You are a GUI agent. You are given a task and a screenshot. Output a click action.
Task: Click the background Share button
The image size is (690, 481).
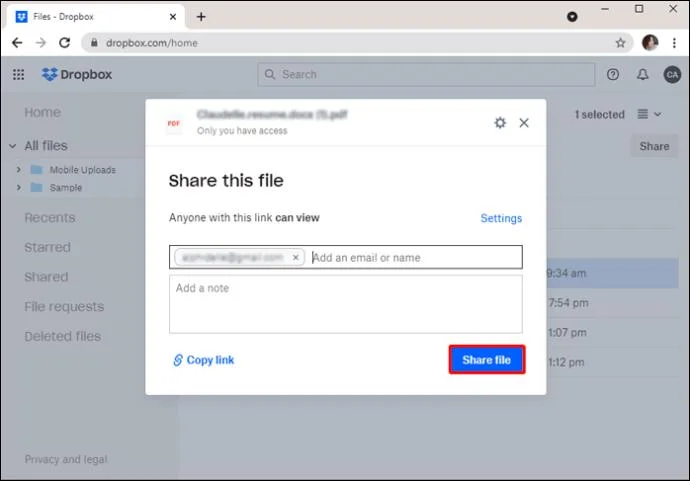(654, 146)
